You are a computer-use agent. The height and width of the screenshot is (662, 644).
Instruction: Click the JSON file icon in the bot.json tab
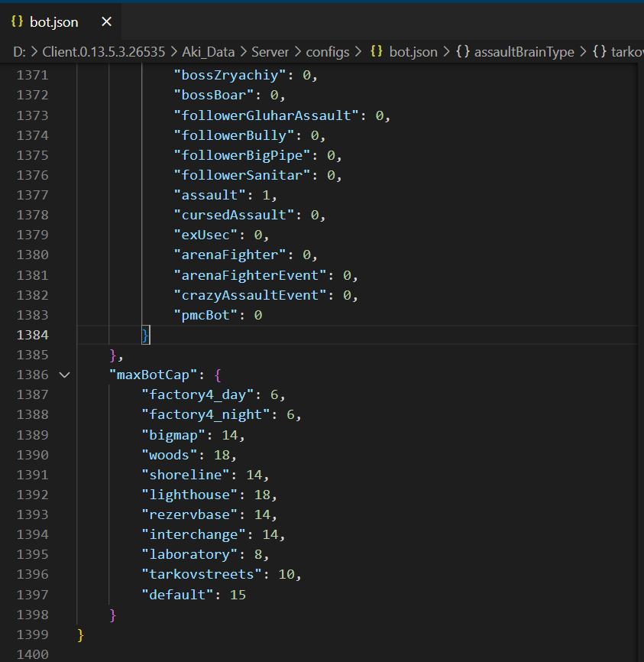tap(17, 22)
